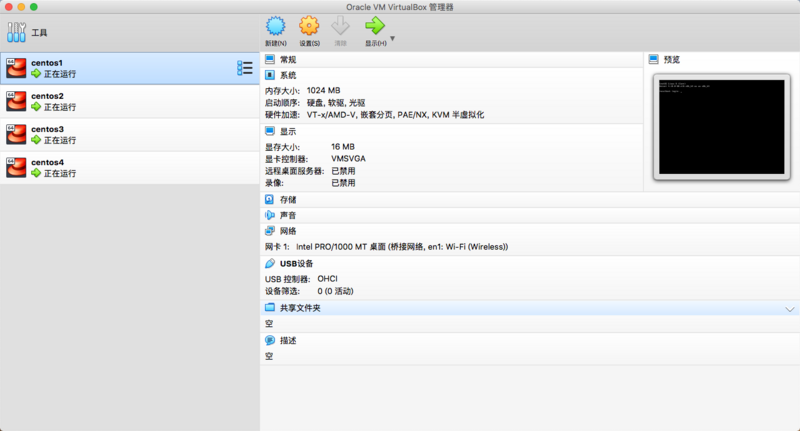This screenshot has width=800, height=431.
Task: Open the Tools (工具) icon
Action: tap(16, 32)
